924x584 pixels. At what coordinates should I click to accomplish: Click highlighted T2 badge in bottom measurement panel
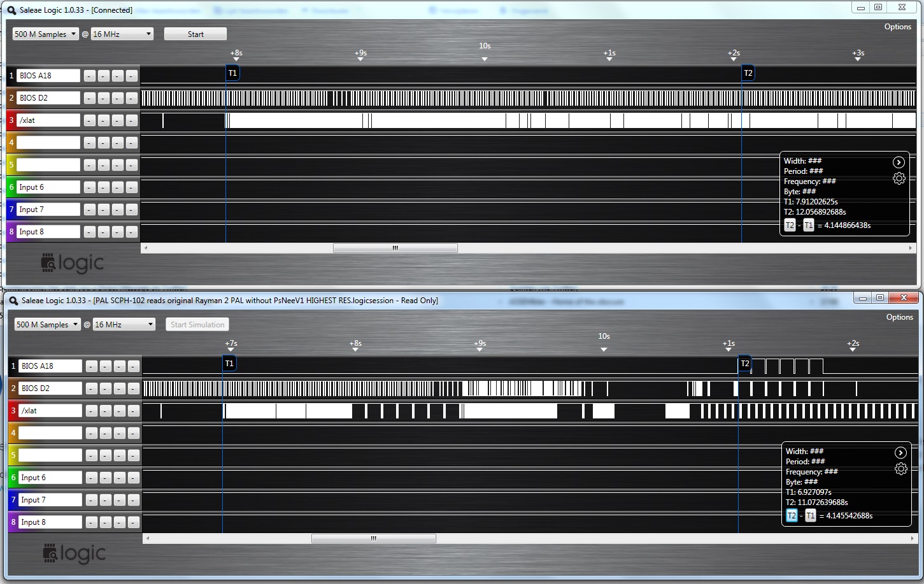[792, 516]
